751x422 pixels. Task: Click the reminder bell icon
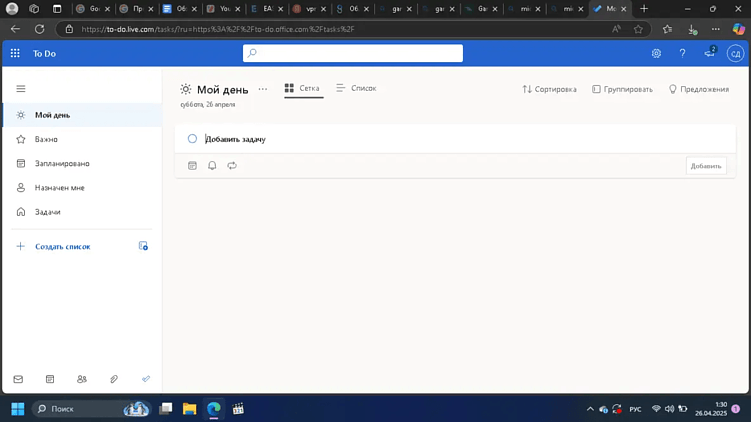tap(212, 166)
